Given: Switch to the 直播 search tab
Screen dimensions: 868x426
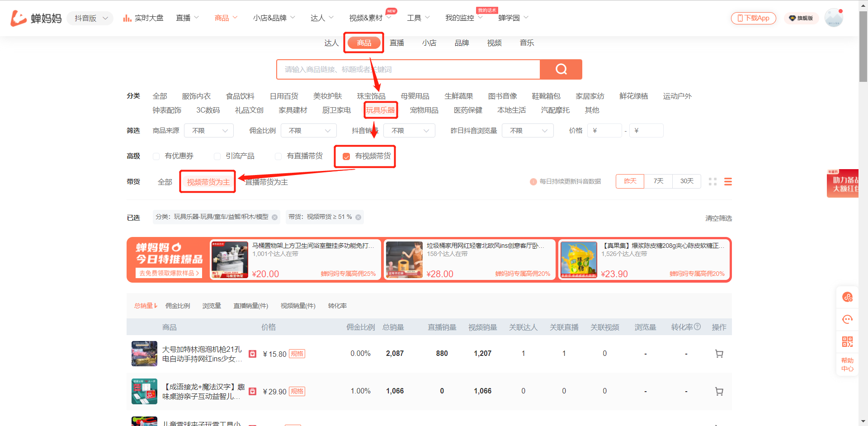Looking at the screenshot, I should 397,43.
